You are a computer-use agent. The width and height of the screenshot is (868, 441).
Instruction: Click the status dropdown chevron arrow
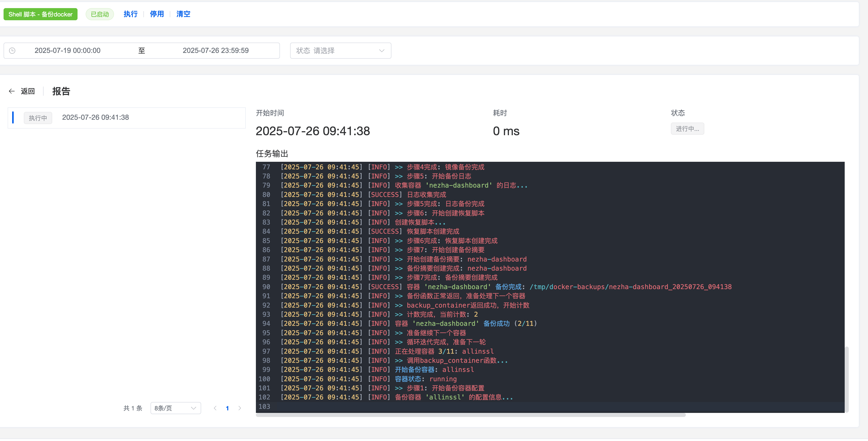[x=382, y=50]
